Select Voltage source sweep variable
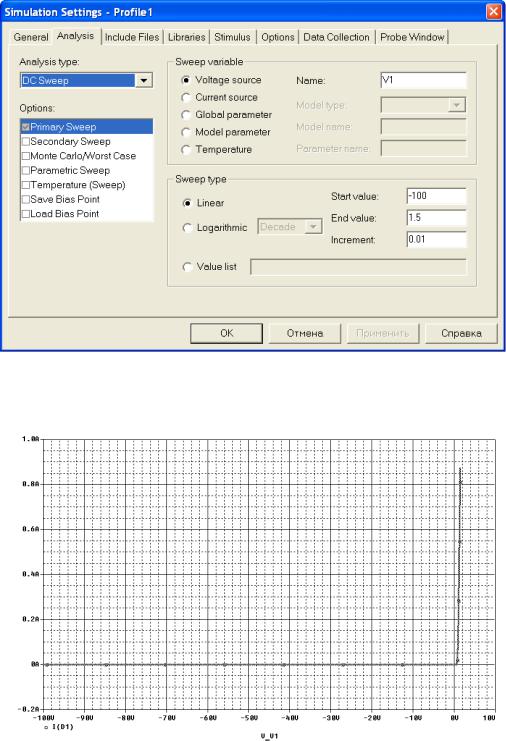This screenshot has height=741, width=506. 186,80
